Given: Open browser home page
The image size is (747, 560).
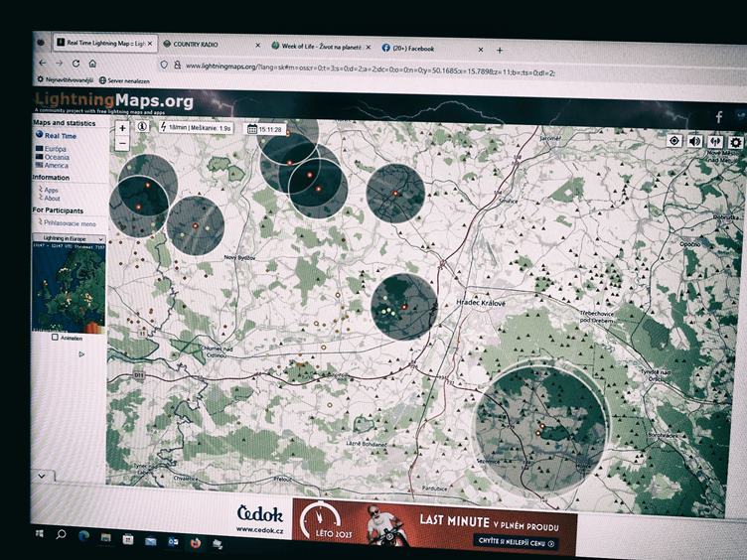Looking at the screenshot, I should tap(93, 63).
